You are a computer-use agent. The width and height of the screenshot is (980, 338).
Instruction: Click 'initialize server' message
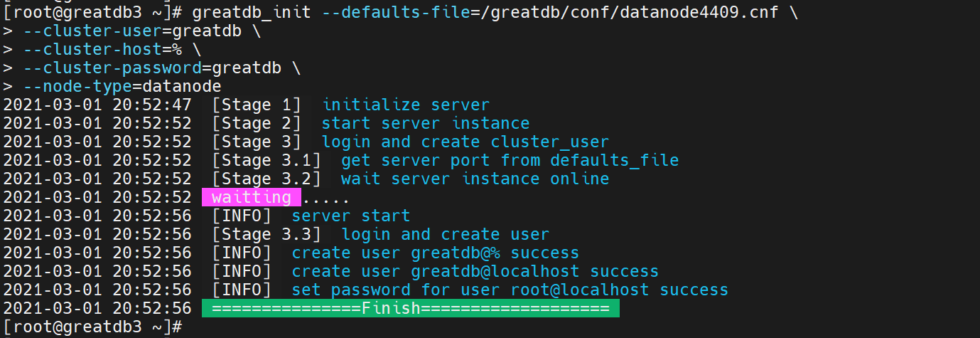tap(406, 105)
